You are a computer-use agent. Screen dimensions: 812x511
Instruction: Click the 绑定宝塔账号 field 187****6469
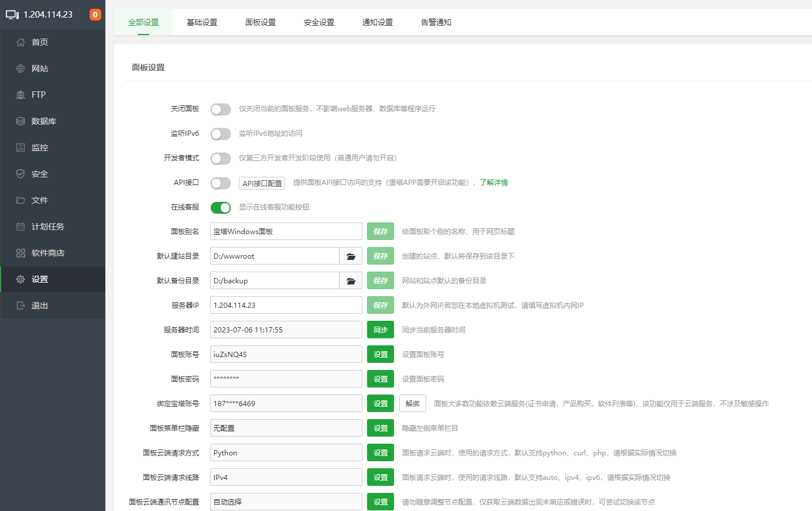pyautogui.click(x=286, y=404)
